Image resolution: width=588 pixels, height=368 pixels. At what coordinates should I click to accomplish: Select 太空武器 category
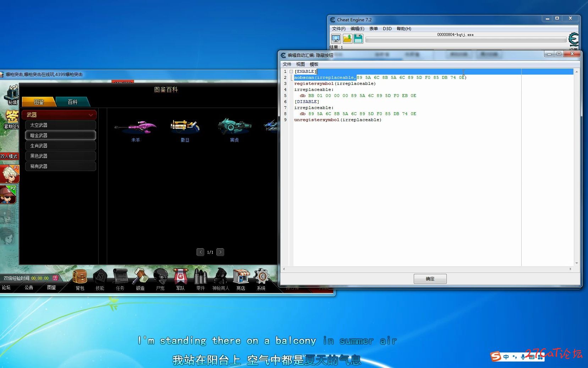[61, 125]
